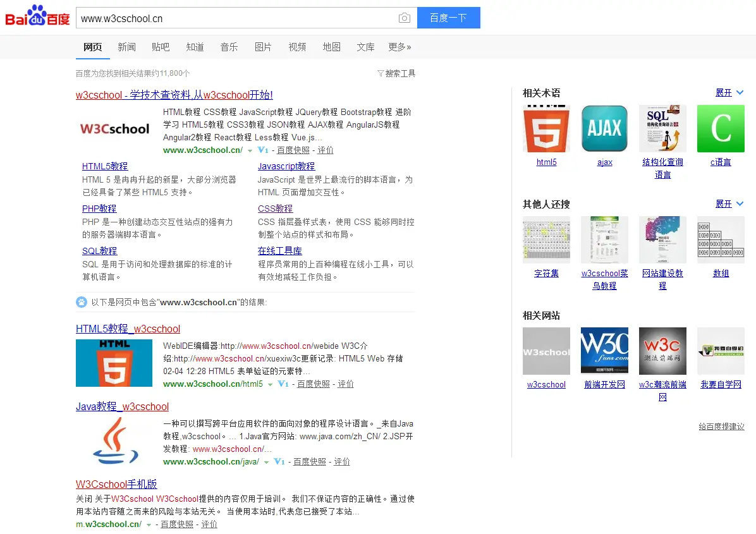Click 评价 for the java result

pos(342,461)
